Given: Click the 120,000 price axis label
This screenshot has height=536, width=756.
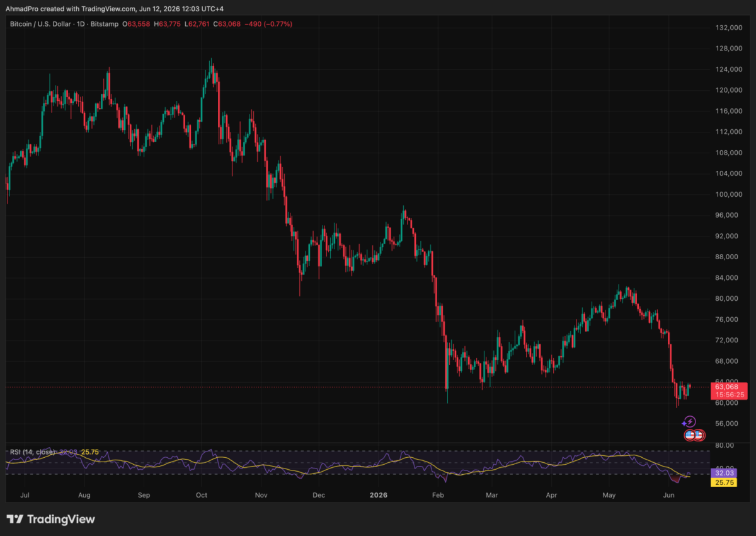Looking at the screenshot, I should point(728,90).
